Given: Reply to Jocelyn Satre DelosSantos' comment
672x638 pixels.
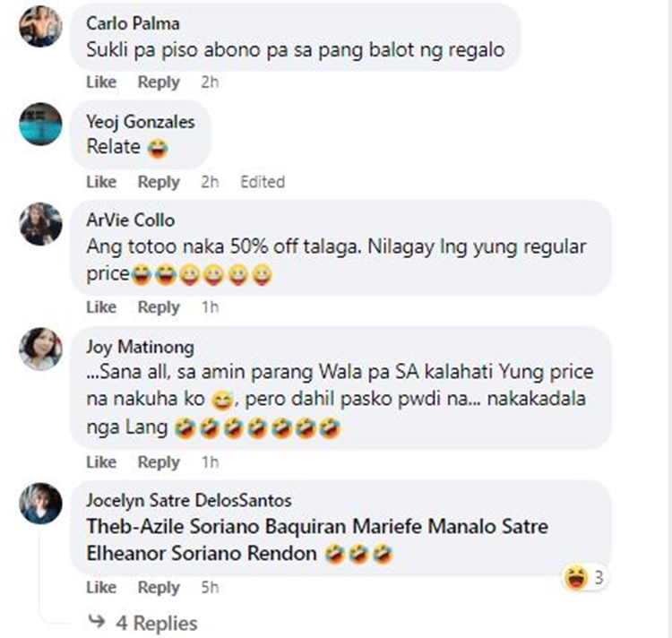Looking at the screenshot, I should (159, 588).
